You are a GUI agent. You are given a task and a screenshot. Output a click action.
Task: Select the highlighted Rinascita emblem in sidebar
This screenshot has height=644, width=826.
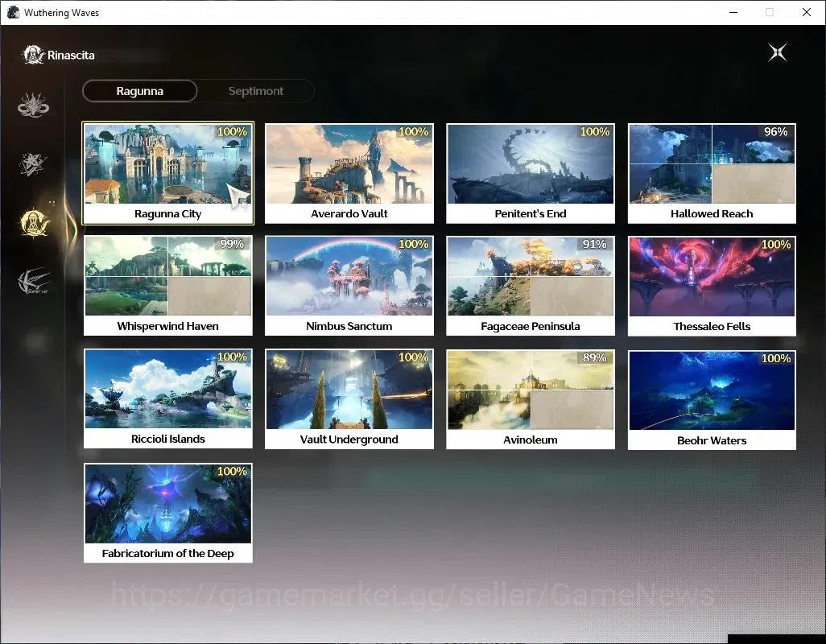[x=35, y=223]
